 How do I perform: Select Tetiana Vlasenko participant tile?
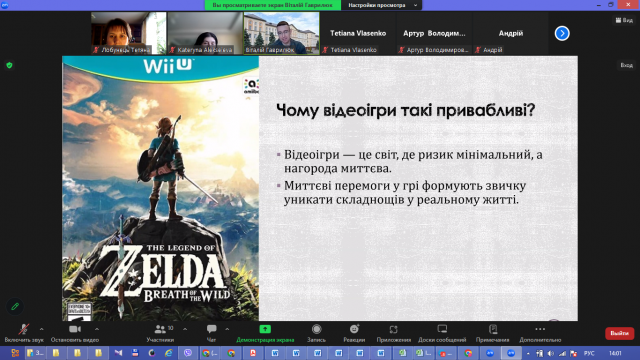(x=358, y=33)
